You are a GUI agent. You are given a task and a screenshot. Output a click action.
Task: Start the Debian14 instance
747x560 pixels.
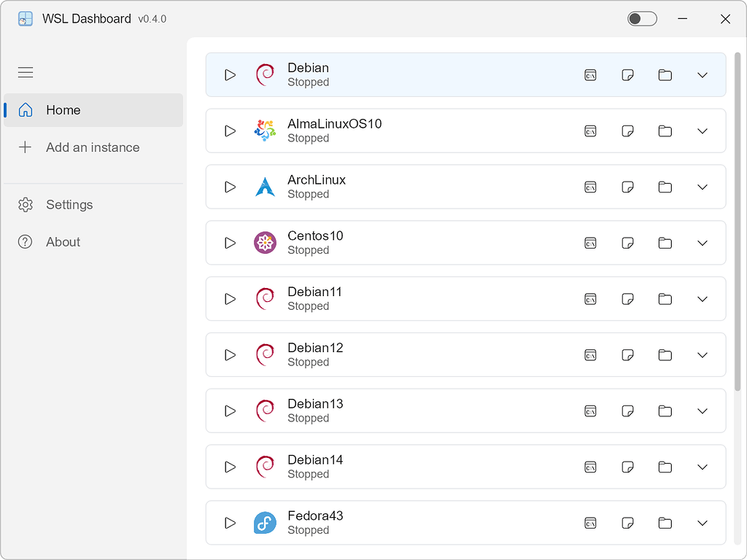coord(230,467)
